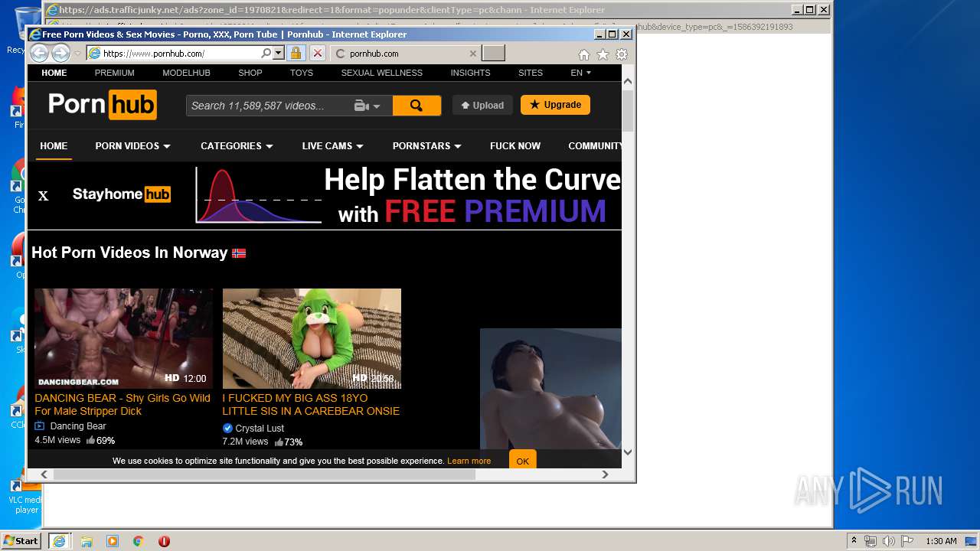Select the HOME tab in main navigation

pyautogui.click(x=54, y=145)
